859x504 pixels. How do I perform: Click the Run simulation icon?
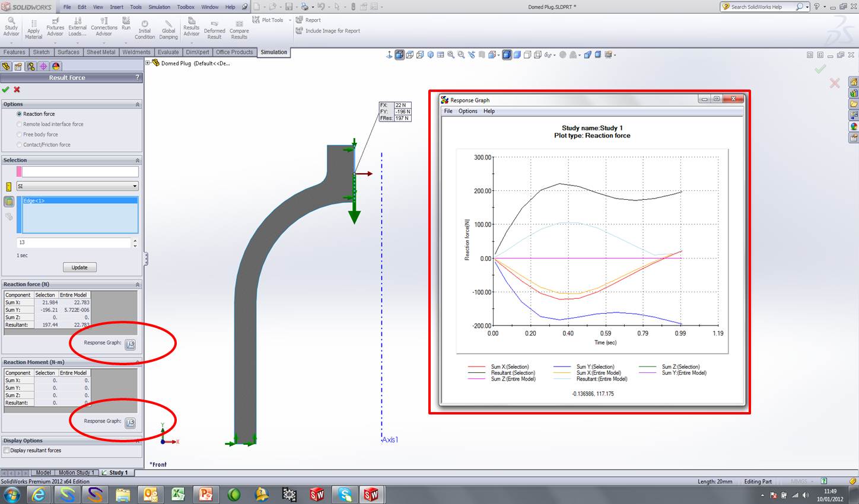coord(126,24)
